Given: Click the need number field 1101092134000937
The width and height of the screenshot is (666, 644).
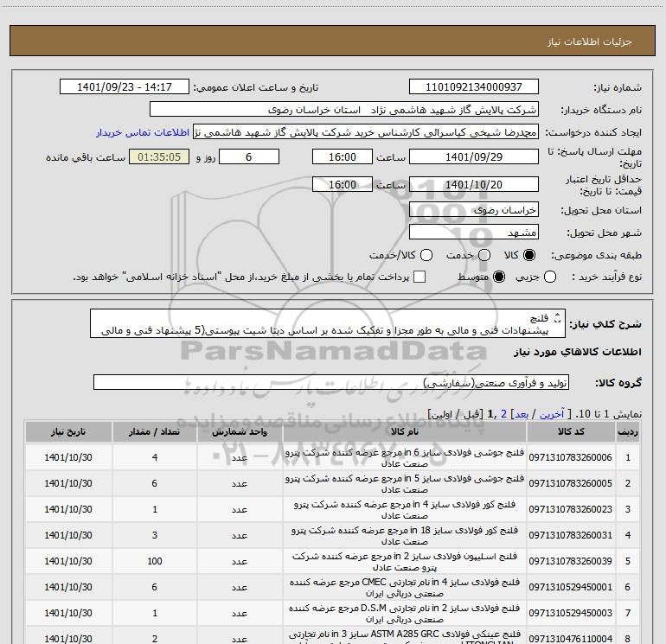Looking at the screenshot, I should 473,87.
